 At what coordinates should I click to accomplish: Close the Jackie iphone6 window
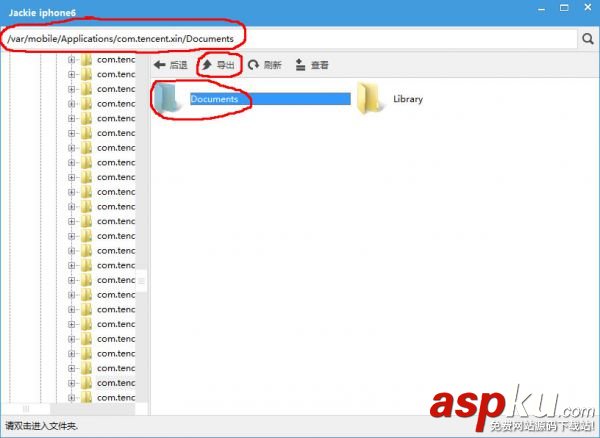(588, 7)
